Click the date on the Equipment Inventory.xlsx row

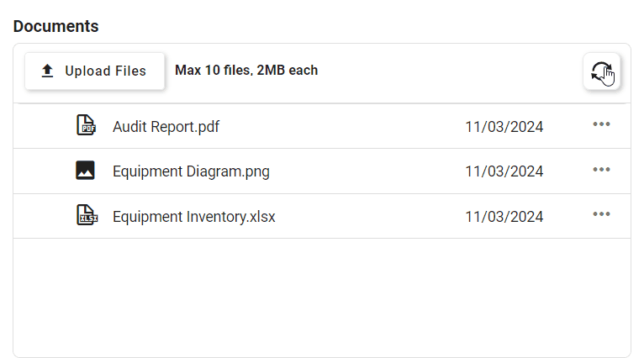504,217
